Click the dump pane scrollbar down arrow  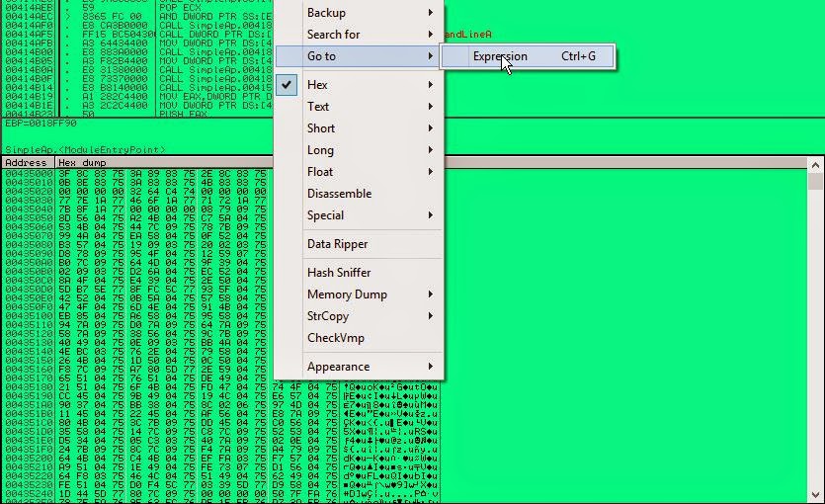pos(815,495)
